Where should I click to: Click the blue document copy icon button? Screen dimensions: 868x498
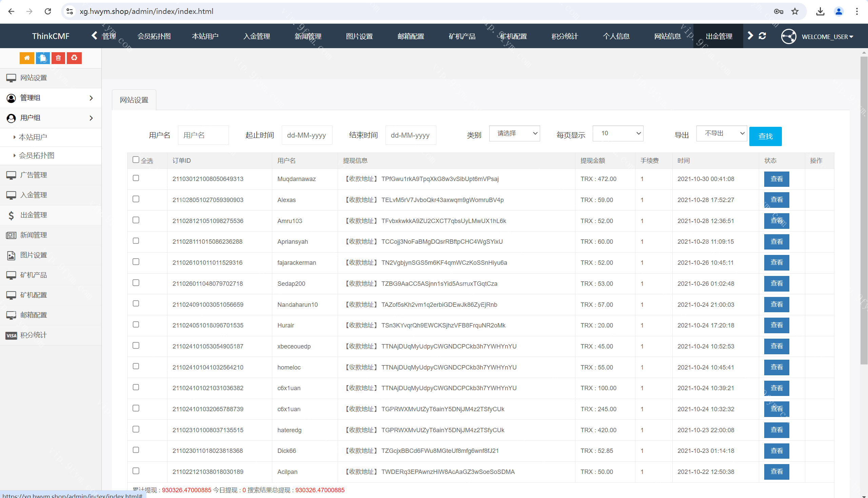(x=43, y=58)
